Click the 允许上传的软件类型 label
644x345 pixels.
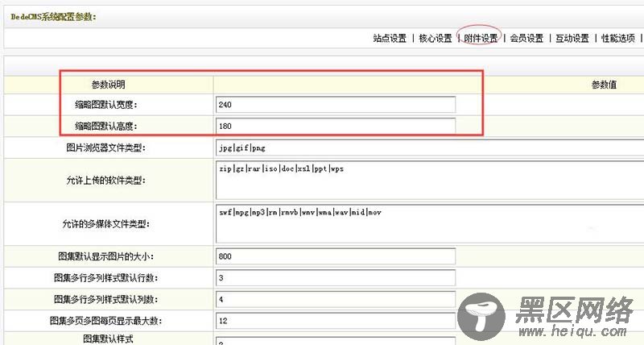coord(106,180)
